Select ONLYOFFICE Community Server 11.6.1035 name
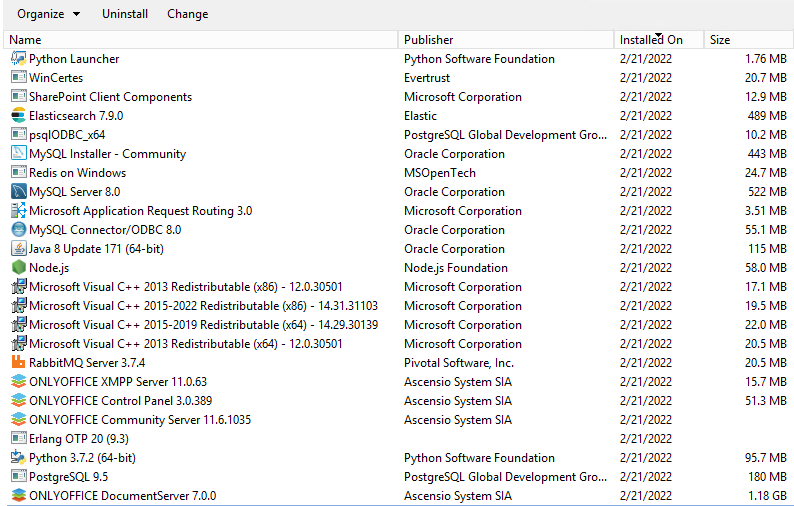Image resolution: width=794 pixels, height=506 pixels. 140,419
